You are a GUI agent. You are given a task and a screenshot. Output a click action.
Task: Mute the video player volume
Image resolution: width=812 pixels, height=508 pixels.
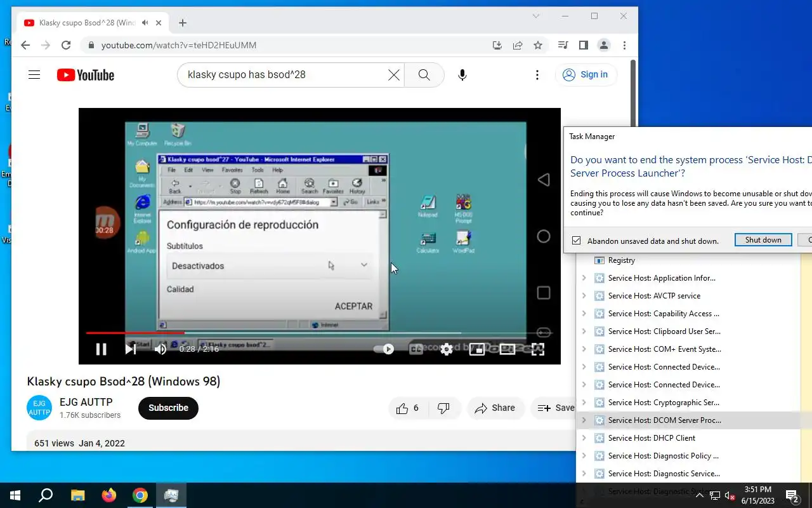pos(160,349)
